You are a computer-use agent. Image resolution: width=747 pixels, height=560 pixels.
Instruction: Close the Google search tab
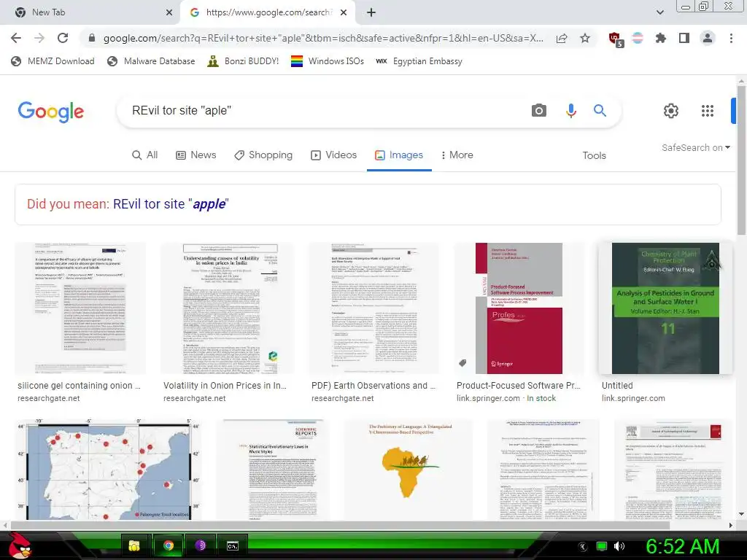click(x=344, y=12)
